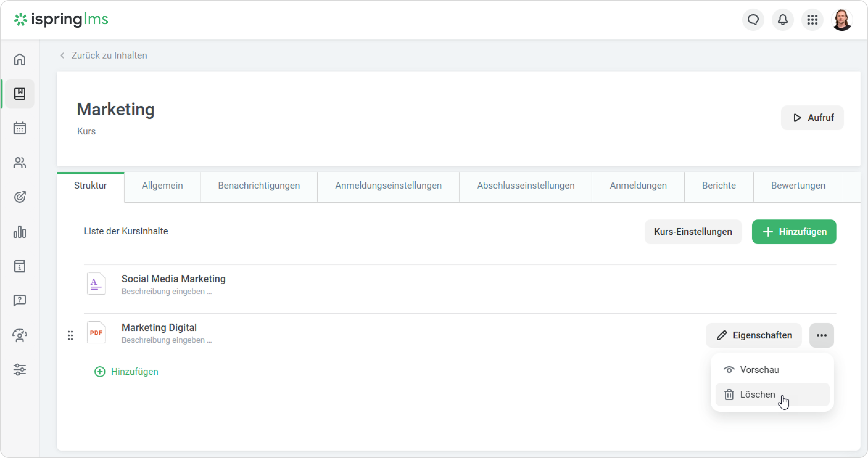Open Kurs-Einstellungen
The height and width of the screenshot is (458, 868).
point(693,232)
